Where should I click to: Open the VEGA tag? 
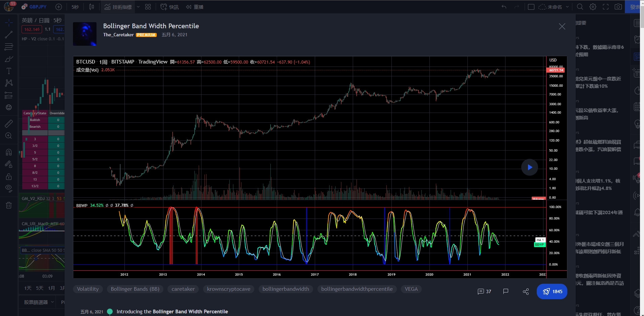[x=411, y=289]
